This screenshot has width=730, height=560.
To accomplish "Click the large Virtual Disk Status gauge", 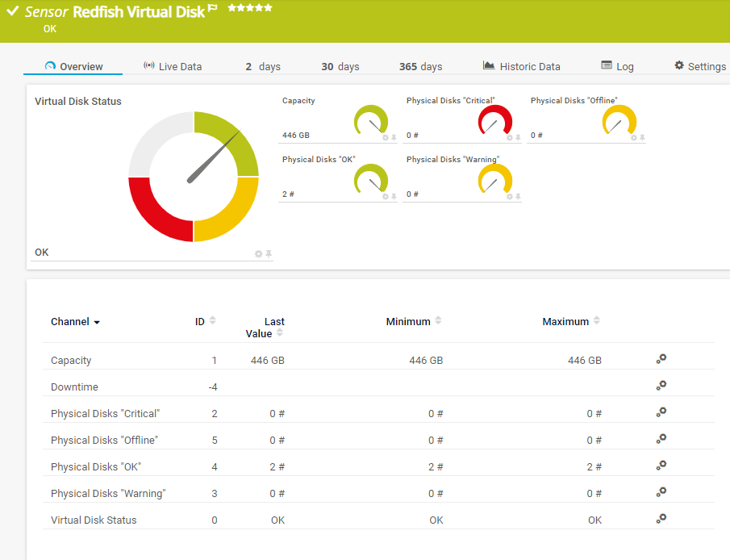I will pyautogui.click(x=194, y=177).
